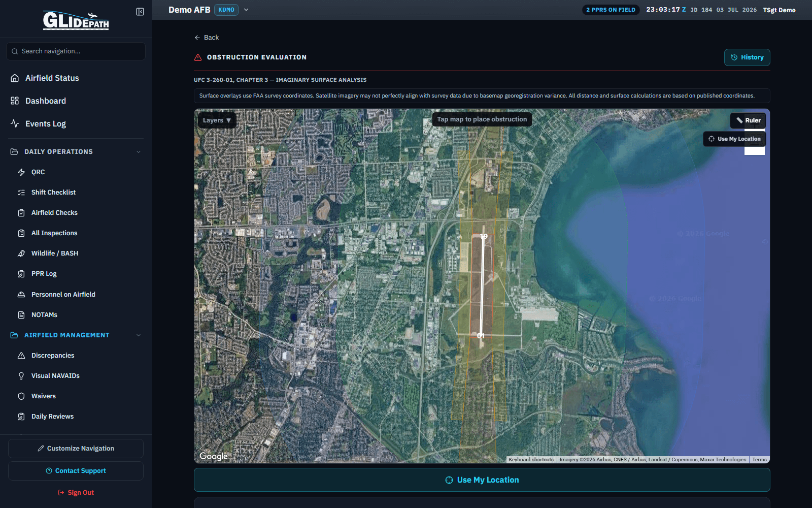This screenshot has height=508, width=812.
Task: Activate the Ruler map tool
Action: [748, 120]
